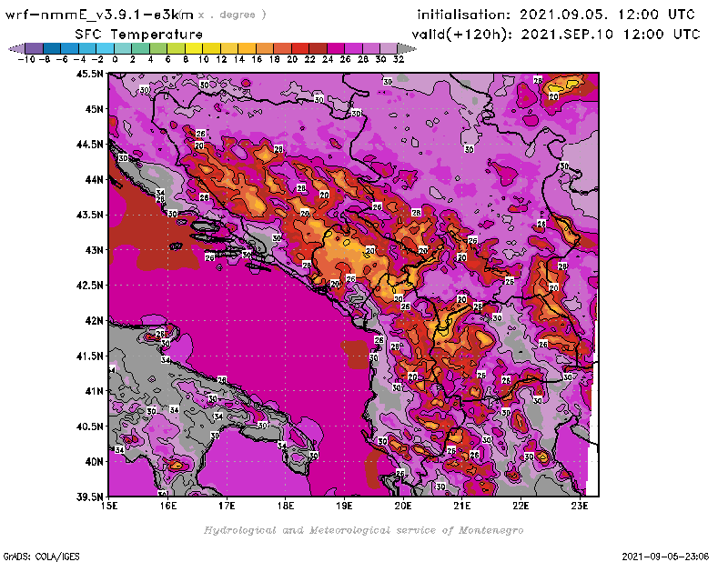The image size is (728, 562).
Task: Select the legend tick label -6
Action: (x=62, y=59)
